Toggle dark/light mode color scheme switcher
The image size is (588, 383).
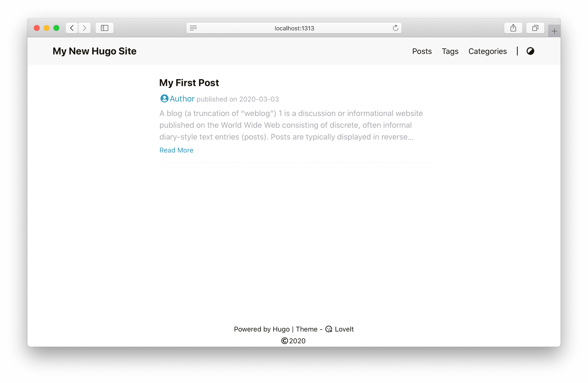point(531,51)
